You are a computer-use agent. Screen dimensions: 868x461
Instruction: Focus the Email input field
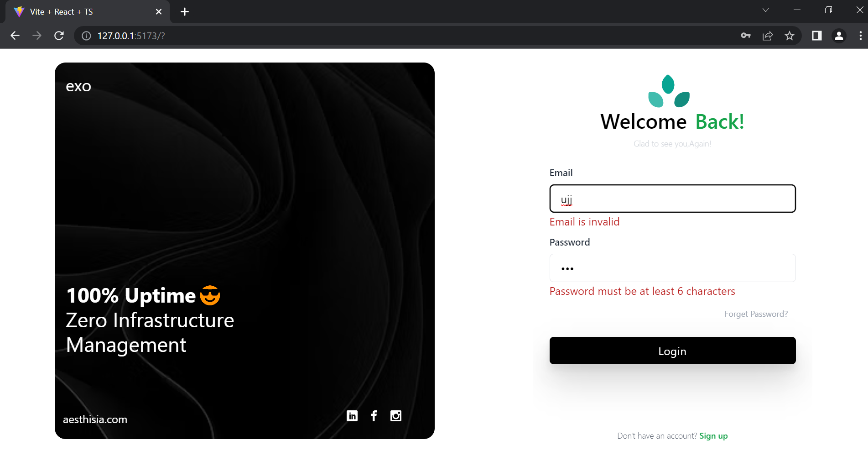672,199
